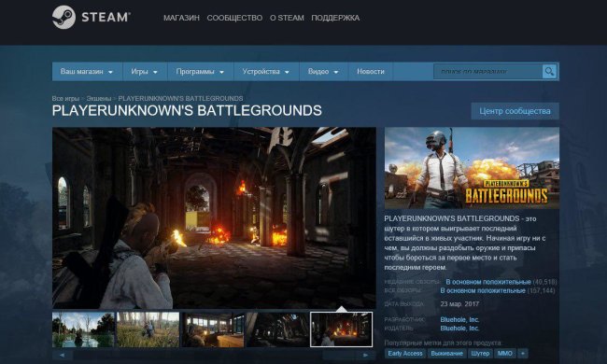The height and width of the screenshot is (364, 607).
Task: Open the Новости tab
Action: pos(371,72)
